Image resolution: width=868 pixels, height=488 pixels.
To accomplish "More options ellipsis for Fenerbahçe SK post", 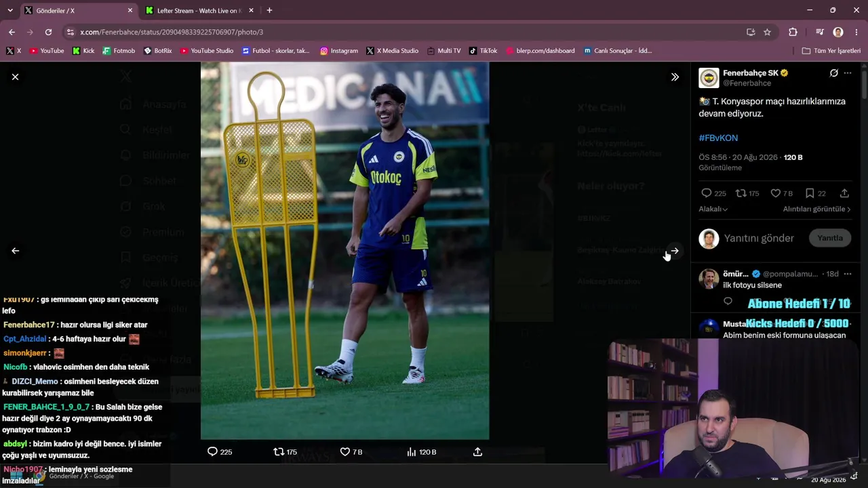I will pyautogui.click(x=848, y=73).
